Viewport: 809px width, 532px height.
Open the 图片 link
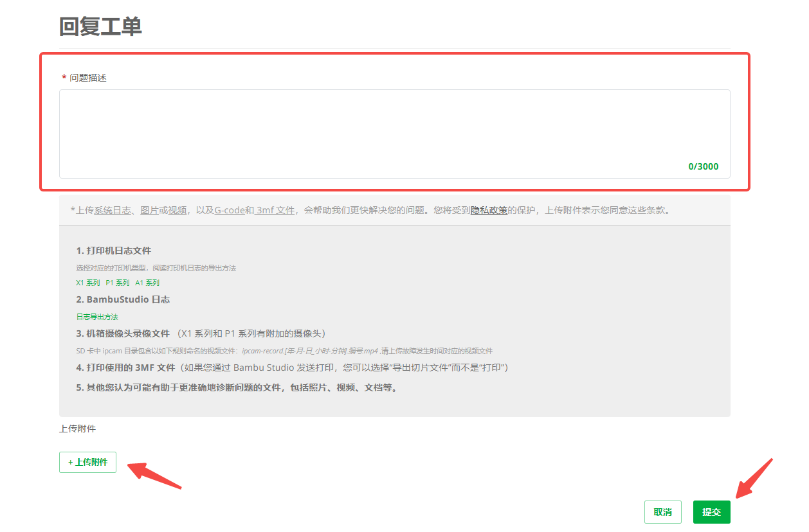pyautogui.click(x=149, y=210)
